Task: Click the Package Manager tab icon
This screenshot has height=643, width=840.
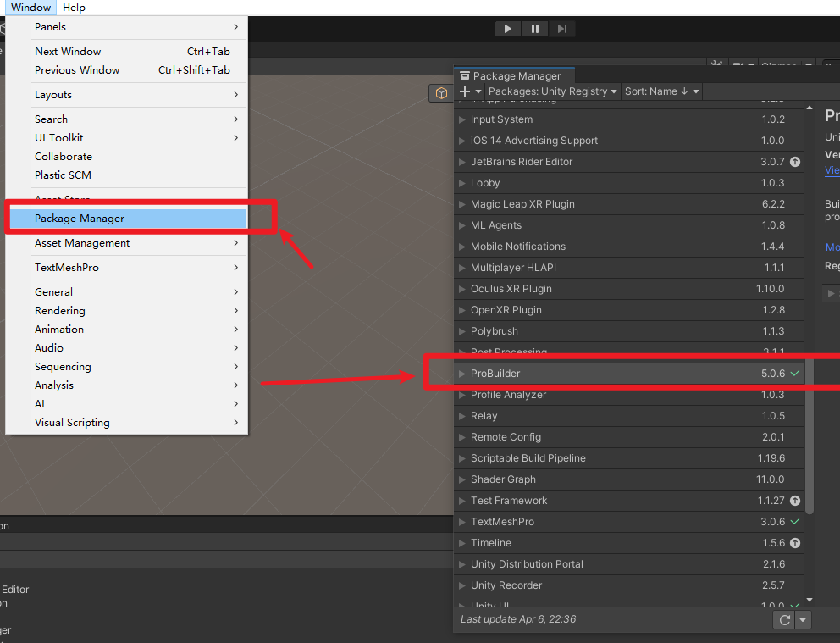Action: click(x=465, y=76)
